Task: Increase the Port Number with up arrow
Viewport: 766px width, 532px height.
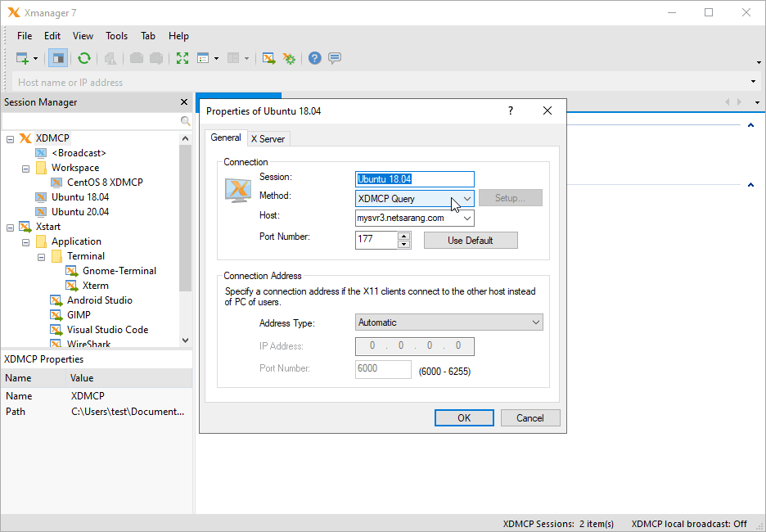Action: tap(403, 237)
